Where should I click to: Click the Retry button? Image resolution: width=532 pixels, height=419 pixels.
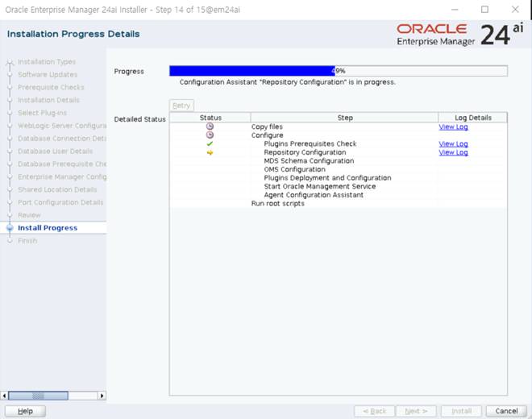(x=181, y=106)
